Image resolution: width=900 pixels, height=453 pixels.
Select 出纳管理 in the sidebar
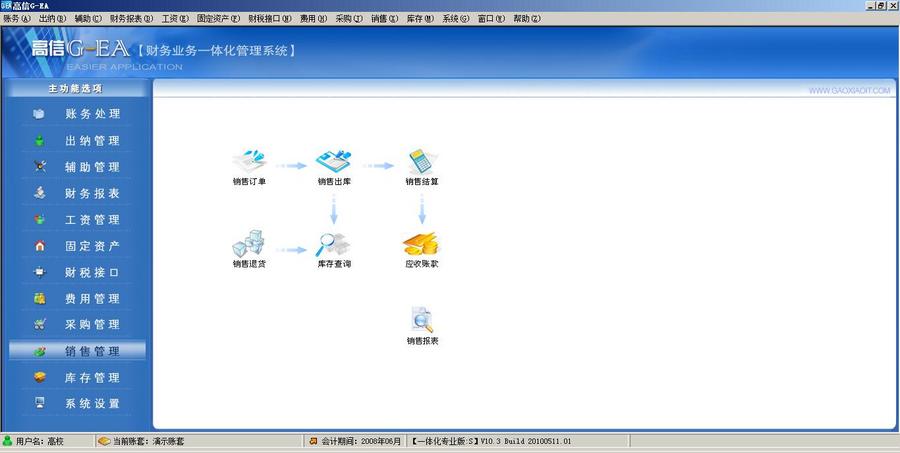77,141
